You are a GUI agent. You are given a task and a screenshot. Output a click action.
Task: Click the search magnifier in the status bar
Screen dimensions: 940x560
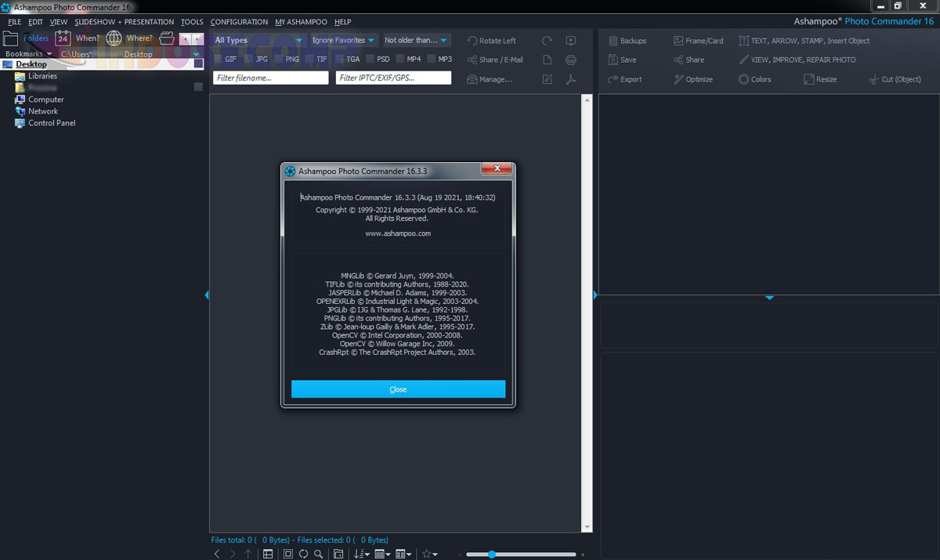click(318, 553)
